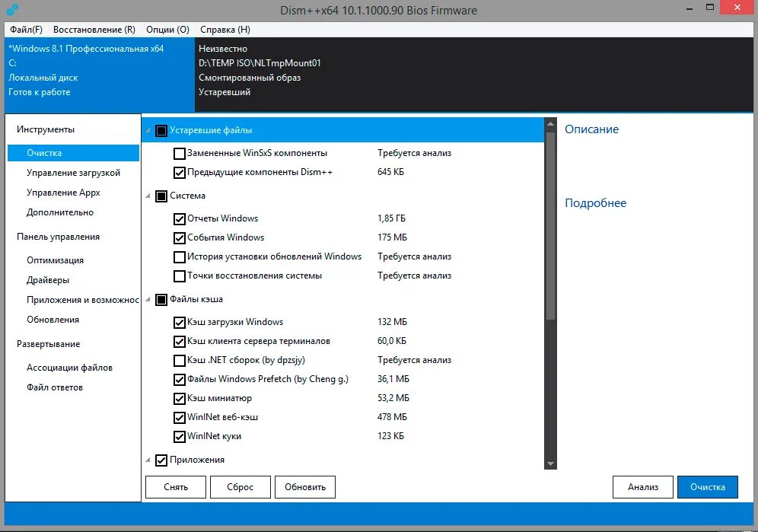Enable Замененные WinSxS компоненты checkbox

point(180,153)
